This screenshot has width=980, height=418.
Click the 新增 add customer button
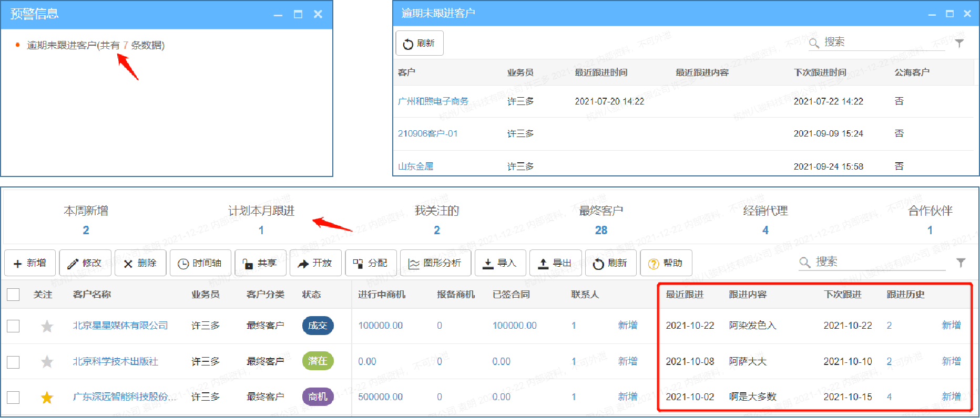click(30, 263)
